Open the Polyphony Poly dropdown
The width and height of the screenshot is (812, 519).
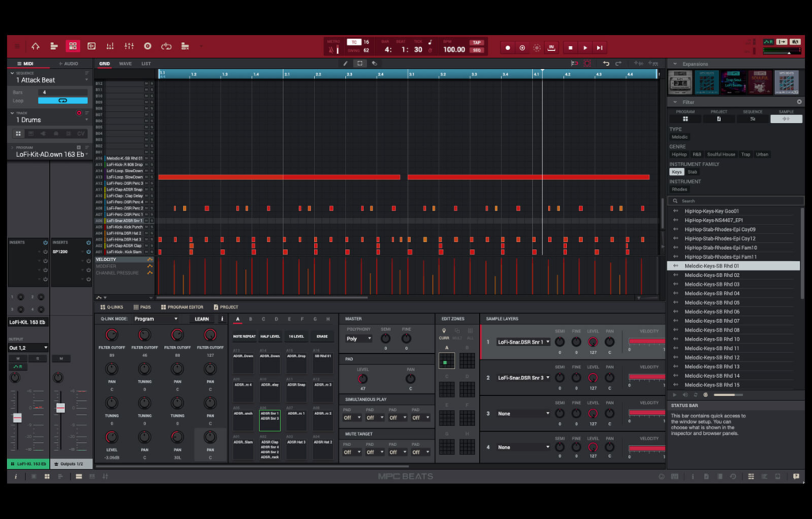tap(358, 338)
